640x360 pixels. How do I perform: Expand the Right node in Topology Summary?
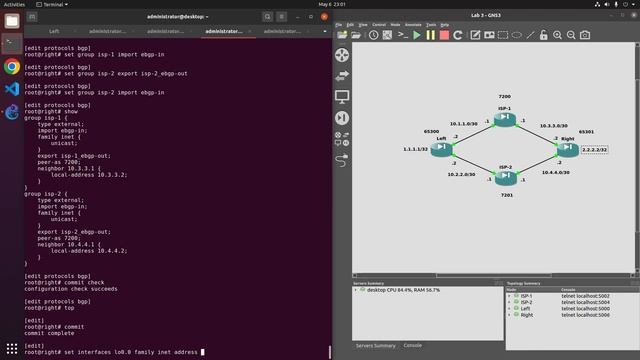pyautogui.click(x=509, y=315)
